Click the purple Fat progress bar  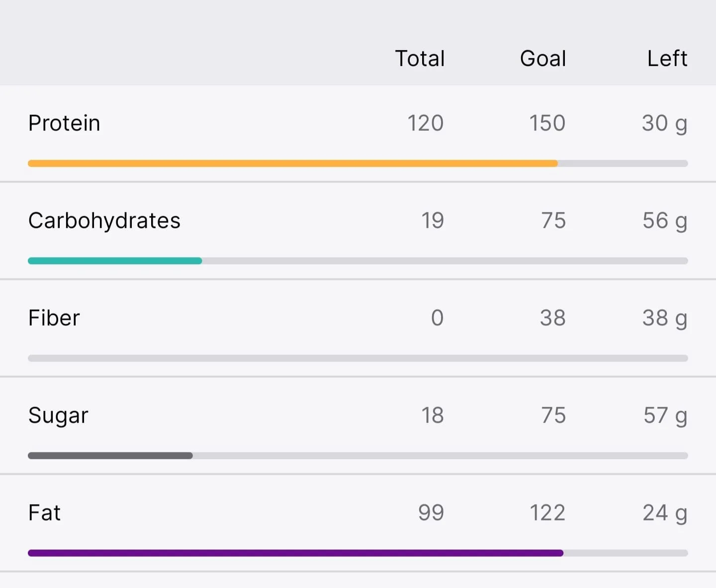(358, 553)
